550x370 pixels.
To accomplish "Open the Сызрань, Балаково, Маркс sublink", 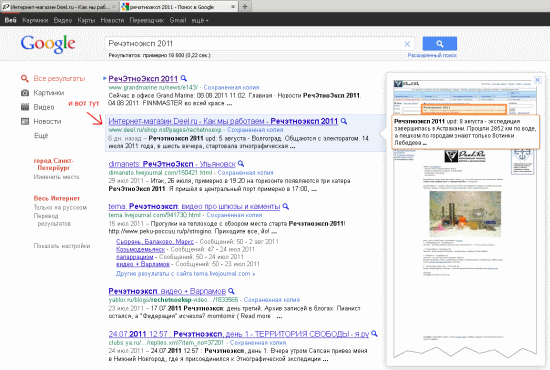I will 155,242.
